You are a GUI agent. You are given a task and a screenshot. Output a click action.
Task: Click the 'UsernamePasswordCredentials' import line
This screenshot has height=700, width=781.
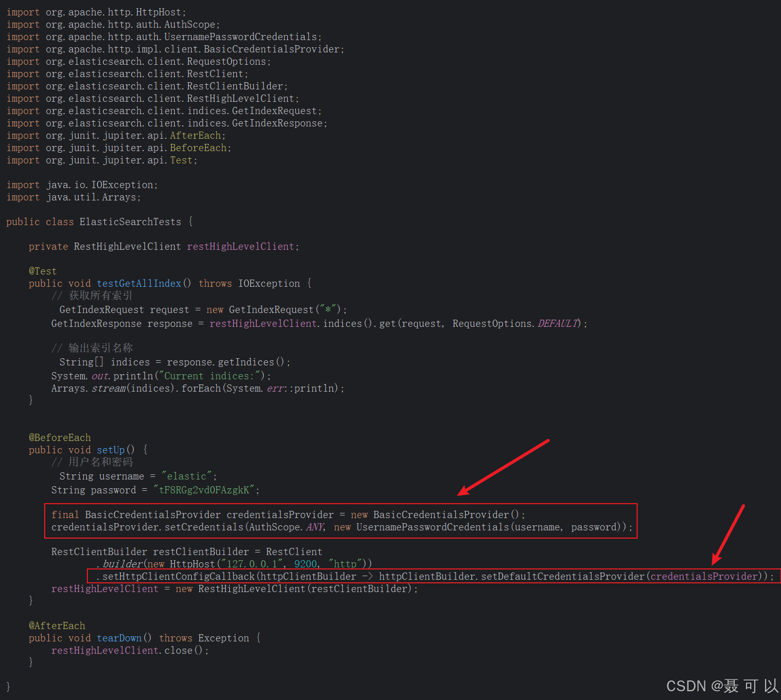click(164, 37)
